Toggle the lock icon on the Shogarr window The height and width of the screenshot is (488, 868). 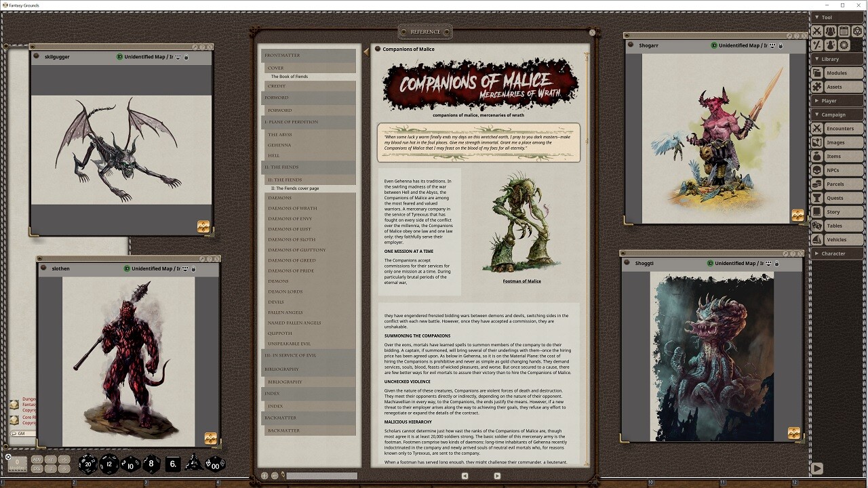coord(781,45)
